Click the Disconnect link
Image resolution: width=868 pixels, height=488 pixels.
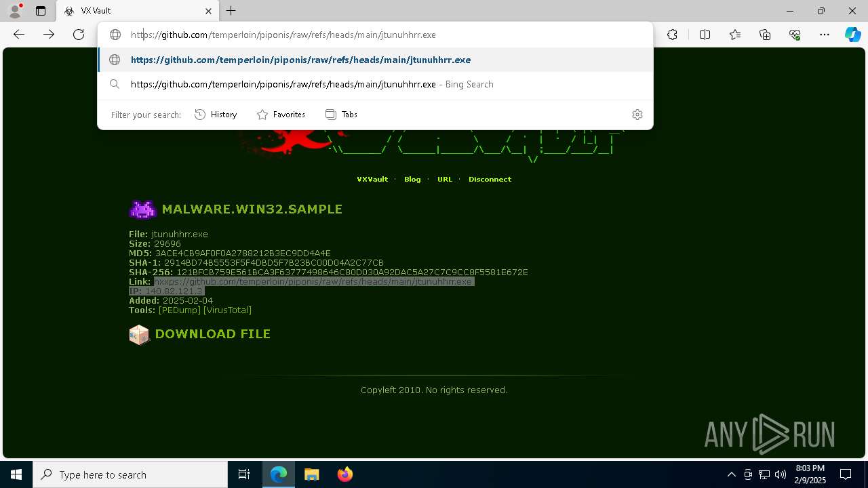[x=490, y=179]
